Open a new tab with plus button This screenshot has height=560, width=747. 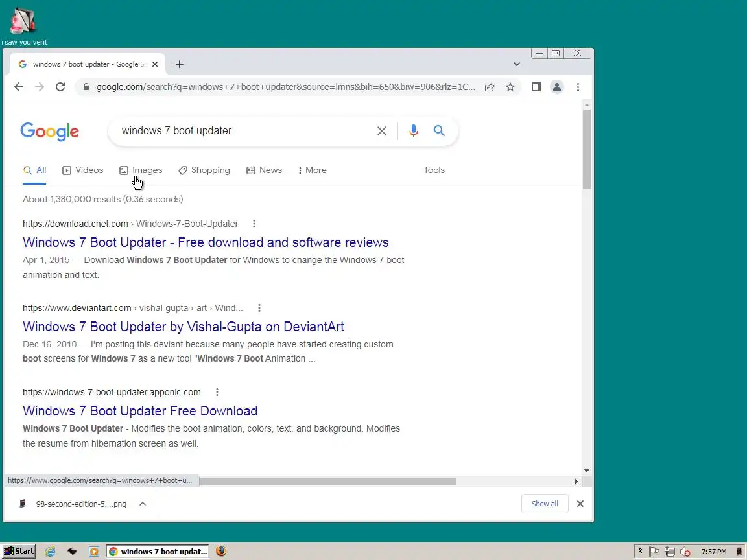tap(179, 64)
